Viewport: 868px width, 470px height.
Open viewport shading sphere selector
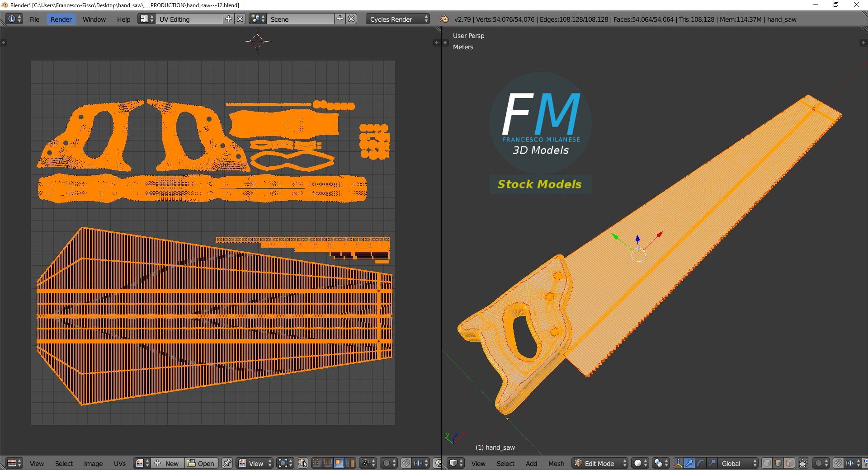click(640, 463)
